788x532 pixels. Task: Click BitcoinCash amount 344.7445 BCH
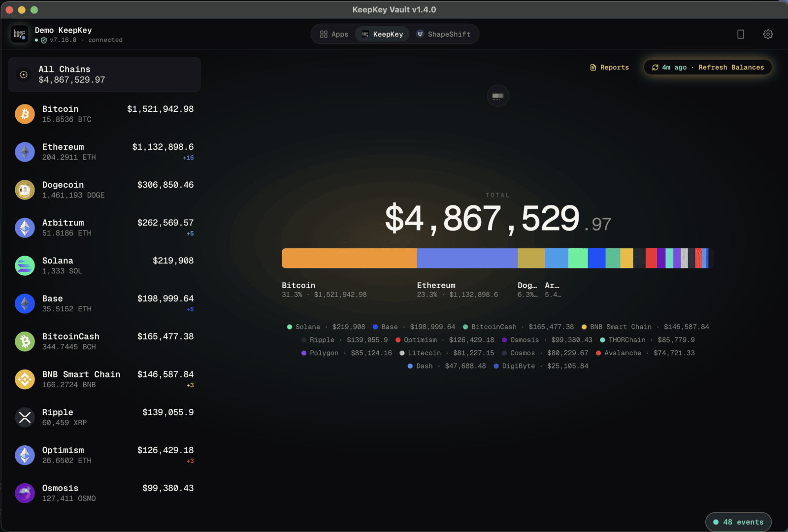pos(69,347)
